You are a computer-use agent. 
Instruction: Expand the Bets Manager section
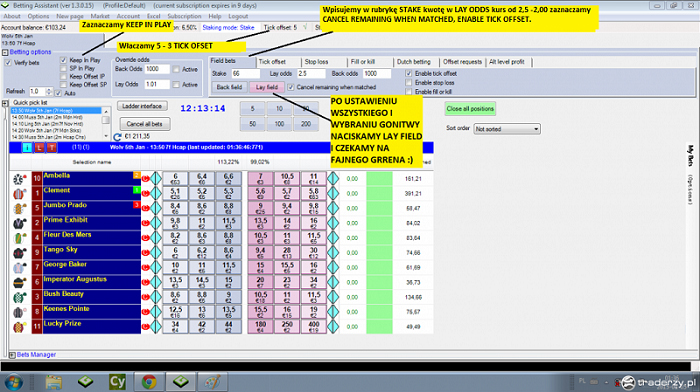coord(12,355)
